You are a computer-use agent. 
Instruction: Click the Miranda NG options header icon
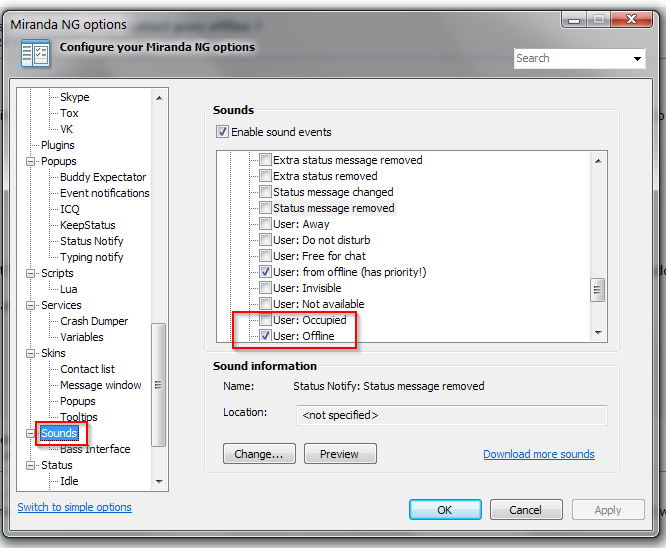pyautogui.click(x=36, y=53)
